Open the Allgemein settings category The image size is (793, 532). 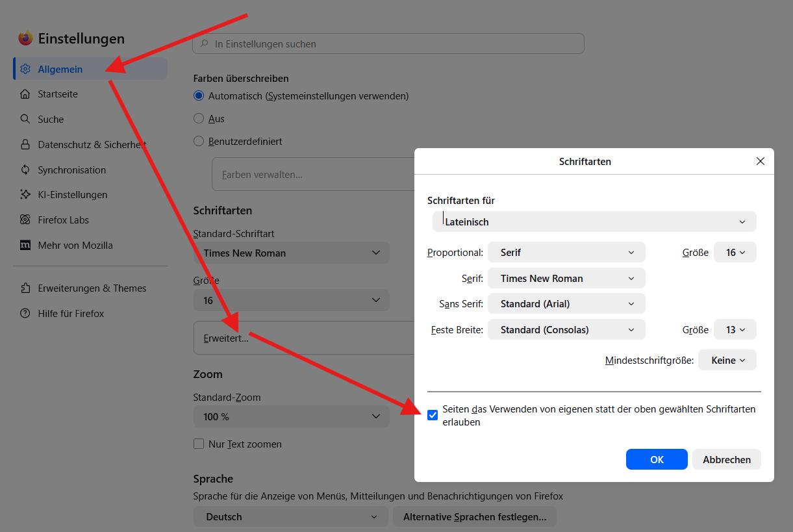[90, 69]
